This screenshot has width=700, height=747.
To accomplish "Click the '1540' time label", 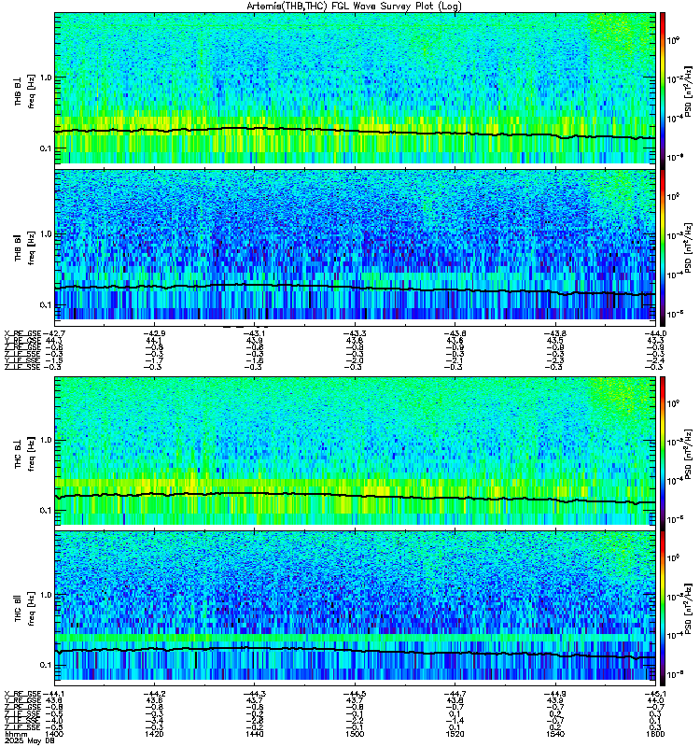I will (x=555, y=734).
